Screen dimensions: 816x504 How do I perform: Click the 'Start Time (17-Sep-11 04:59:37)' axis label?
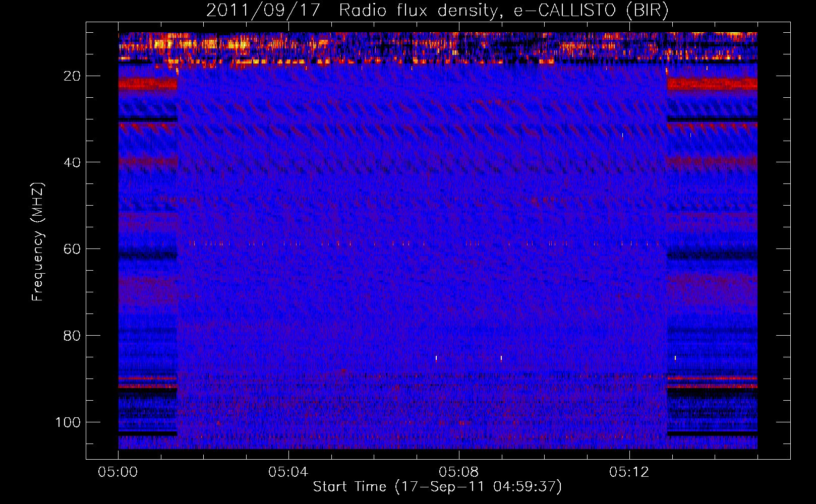[437, 487]
